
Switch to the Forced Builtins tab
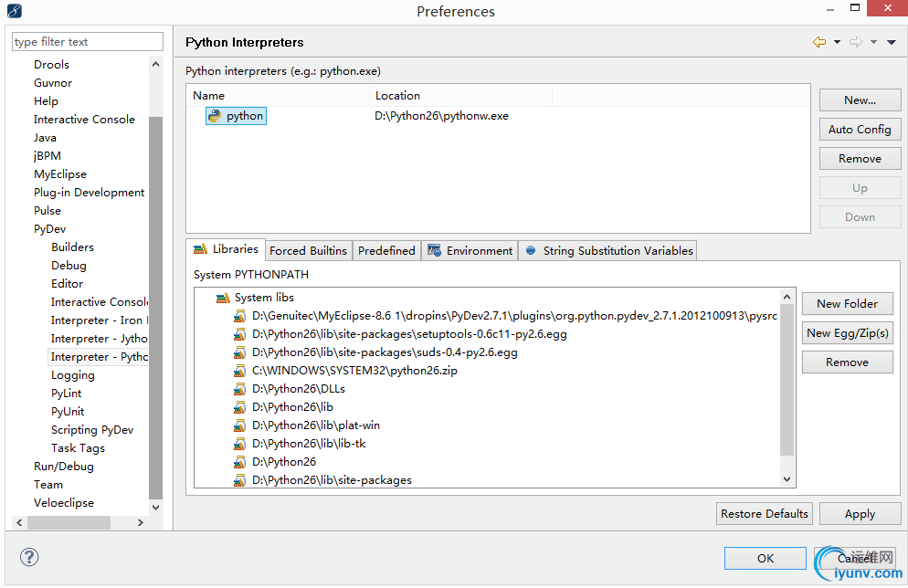point(308,250)
